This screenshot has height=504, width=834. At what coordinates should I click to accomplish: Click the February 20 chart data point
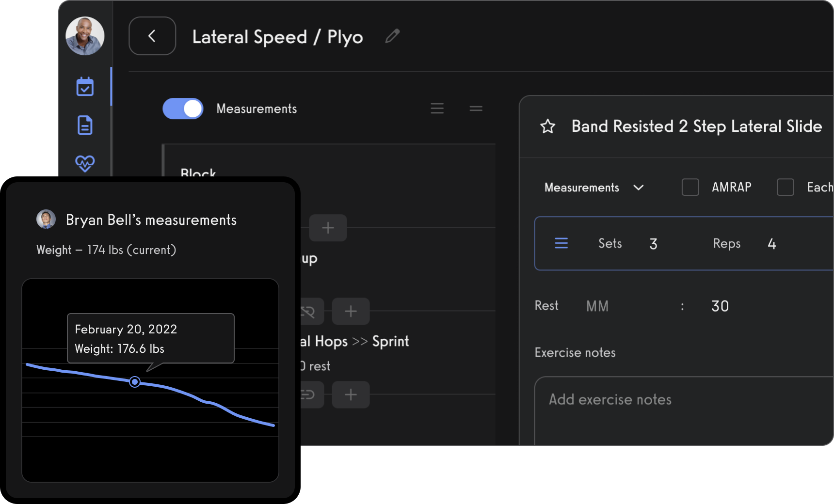pyautogui.click(x=135, y=382)
